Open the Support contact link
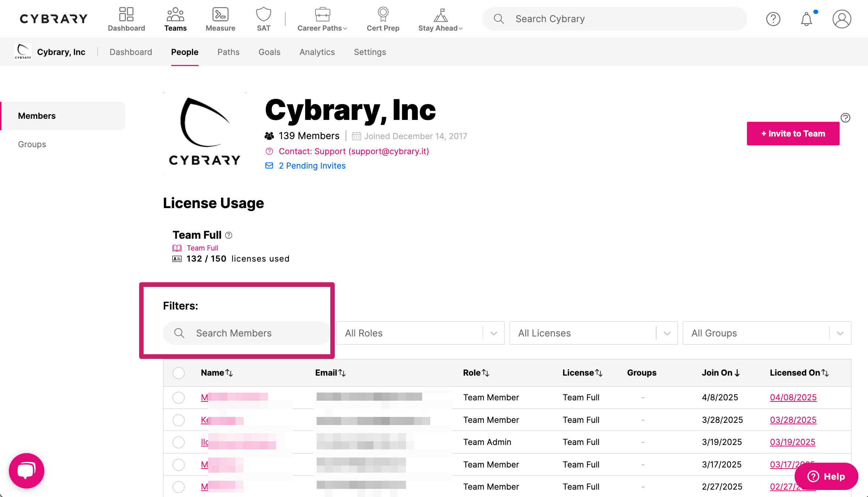 point(354,151)
